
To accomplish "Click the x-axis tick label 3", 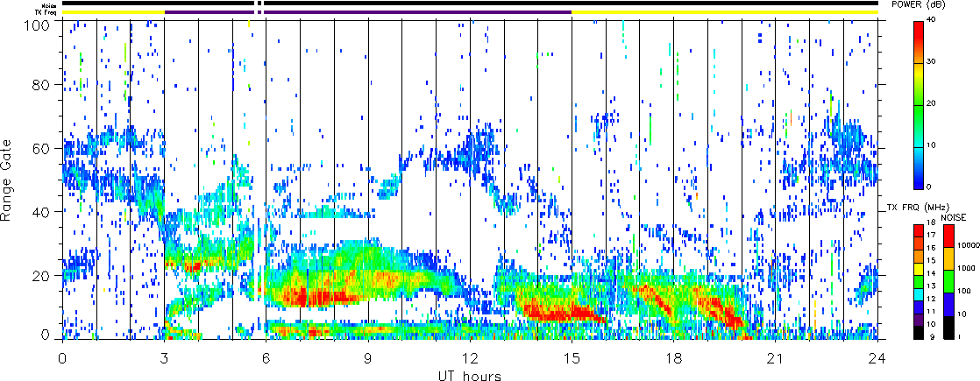I will (x=165, y=358).
